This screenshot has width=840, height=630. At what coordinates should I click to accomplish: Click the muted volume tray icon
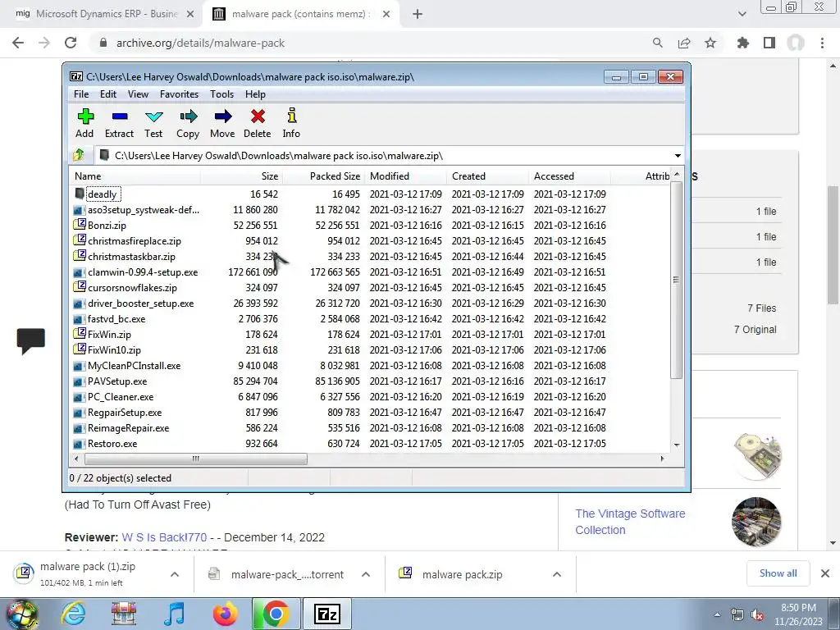[757, 615]
